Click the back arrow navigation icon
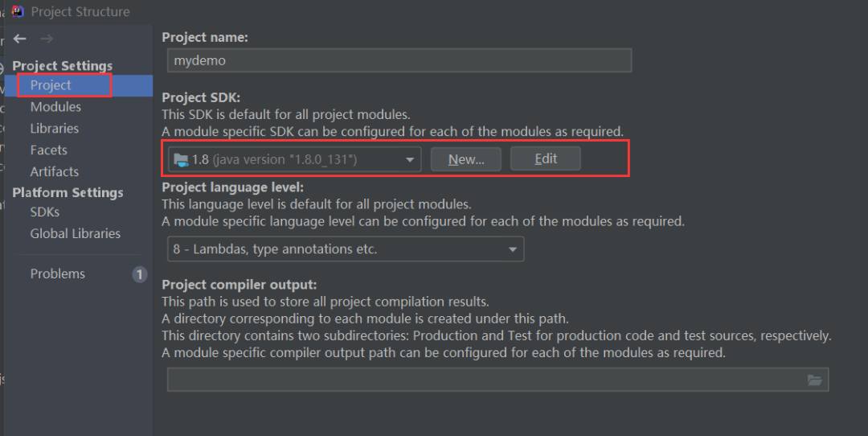Screen dimensions: 868x436 tap(20, 39)
